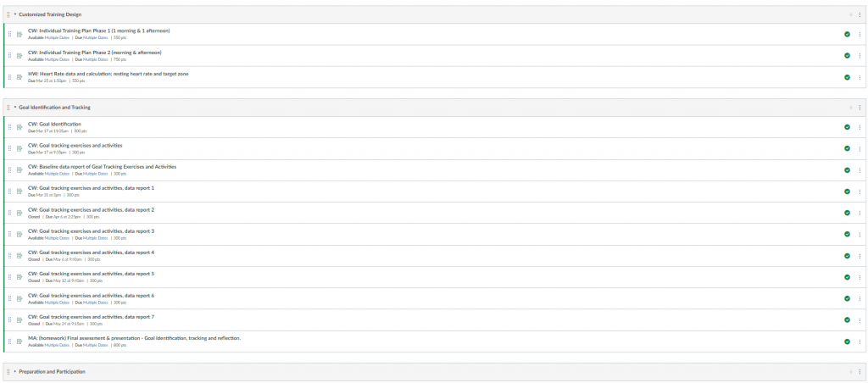Add assignment to Goal Identification and Tracking group
The height and width of the screenshot is (383, 868).
point(850,108)
